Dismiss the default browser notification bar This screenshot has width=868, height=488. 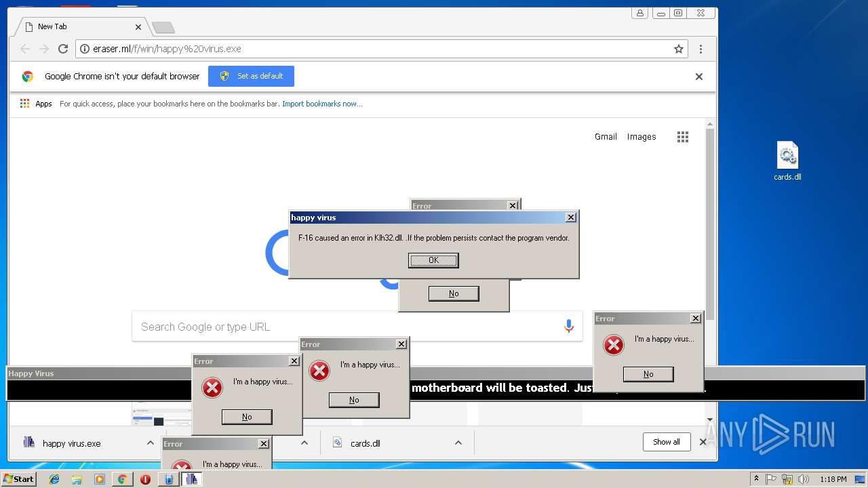tap(699, 77)
